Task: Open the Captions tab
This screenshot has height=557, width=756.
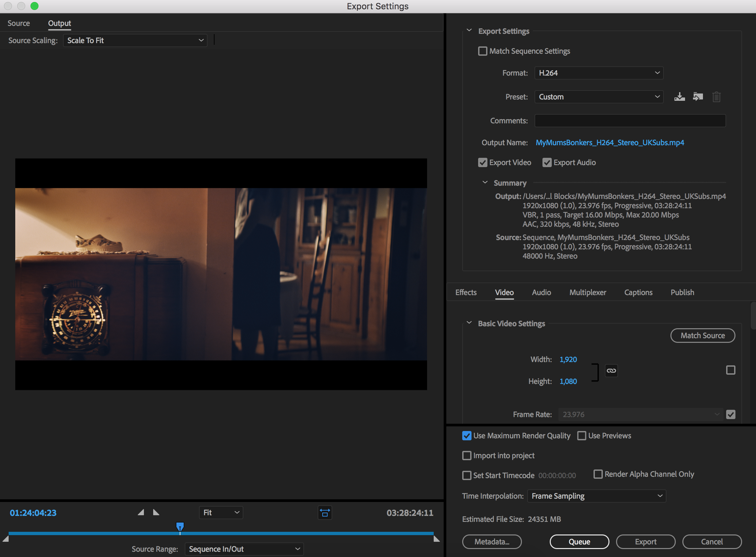Action: (x=638, y=292)
